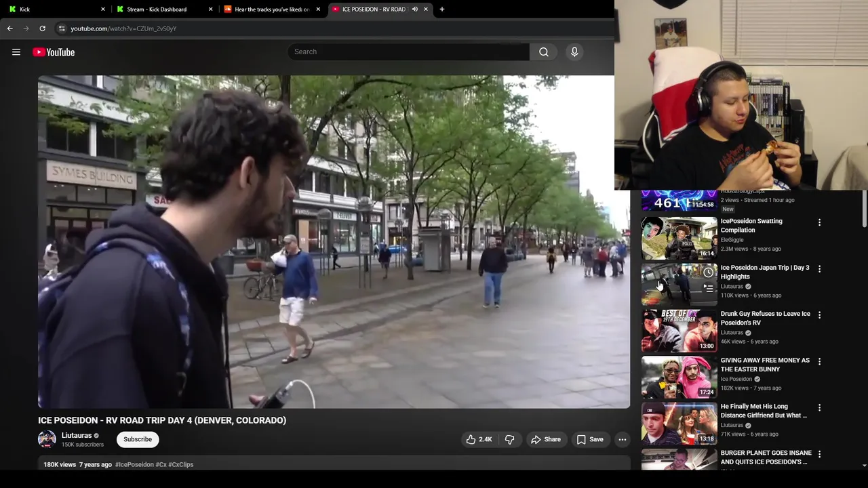Reload the page with refresh icon
The height and width of the screenshot is (488, 868).
pos(42,28)
